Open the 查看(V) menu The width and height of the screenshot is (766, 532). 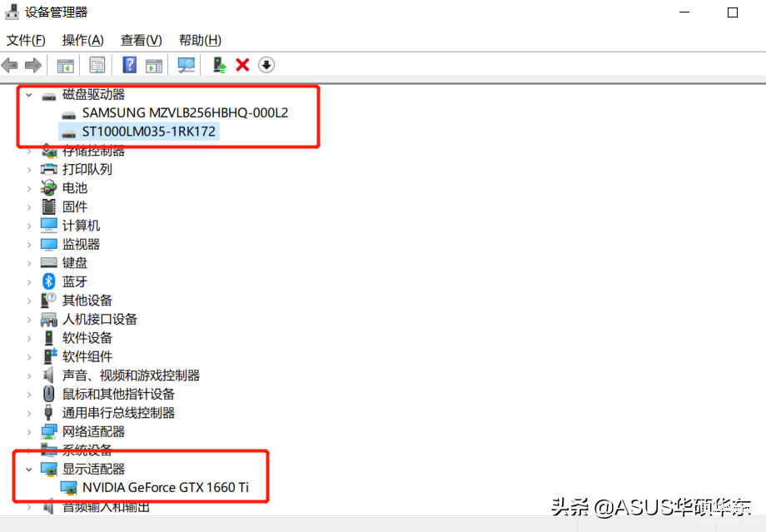pos(142,40)
